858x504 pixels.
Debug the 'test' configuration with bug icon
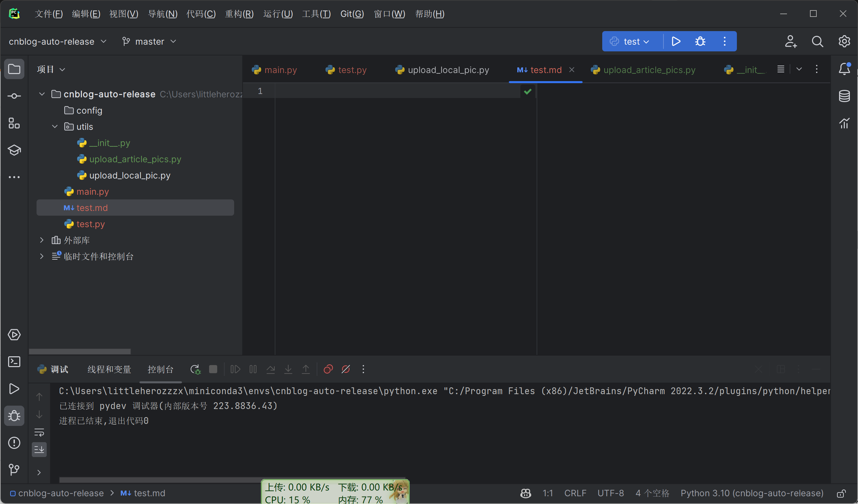pos(700,42)
